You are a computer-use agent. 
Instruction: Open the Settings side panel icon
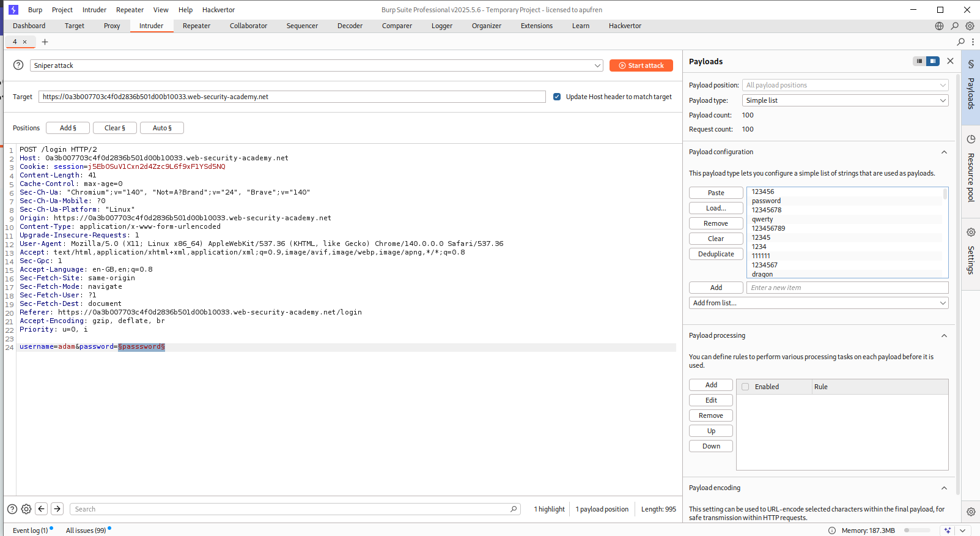[x=970, y=252]
